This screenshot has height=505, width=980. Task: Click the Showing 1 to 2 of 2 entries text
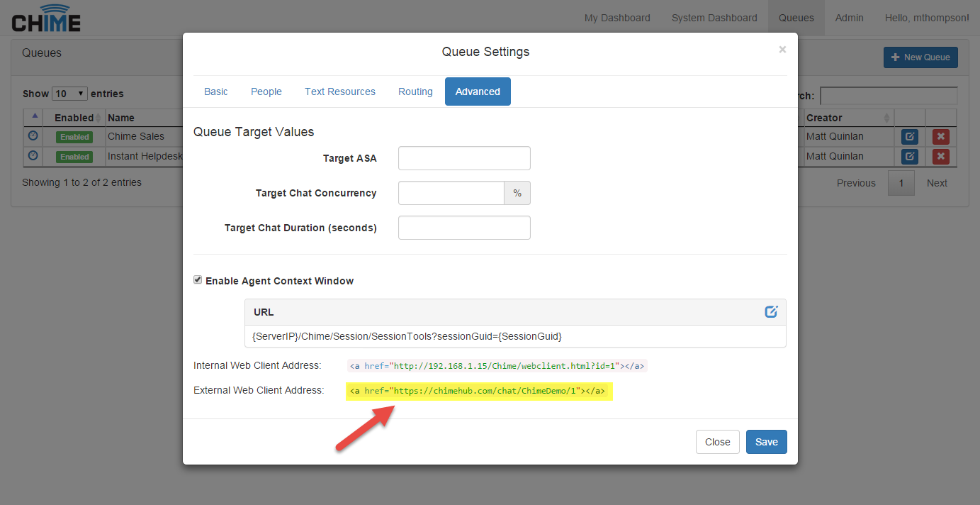coord(82,182)
